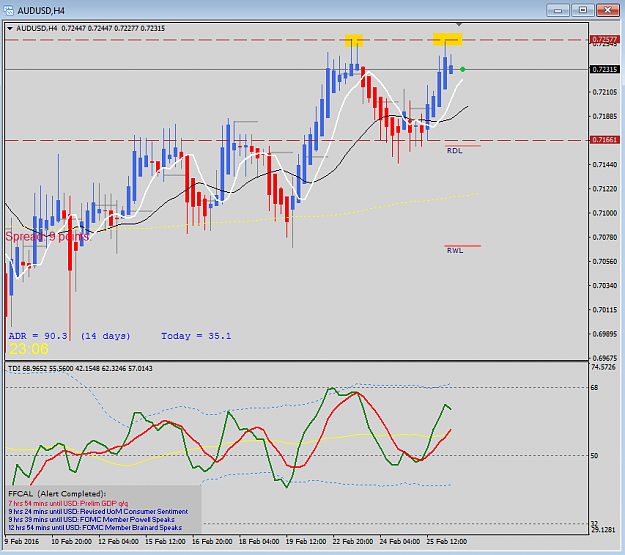
Task: Click the current price label 0.72315
Action: pos(605,69)
